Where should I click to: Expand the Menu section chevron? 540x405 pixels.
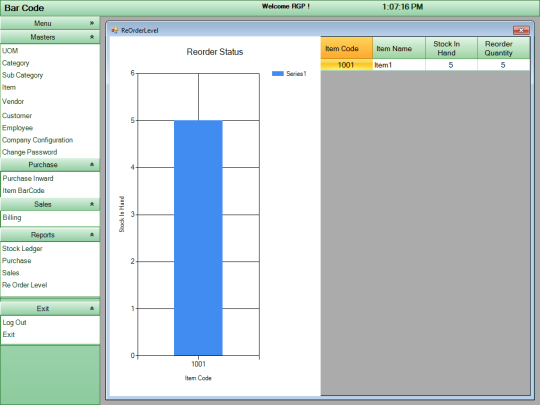pyautogui.click(x=92, y=23)
